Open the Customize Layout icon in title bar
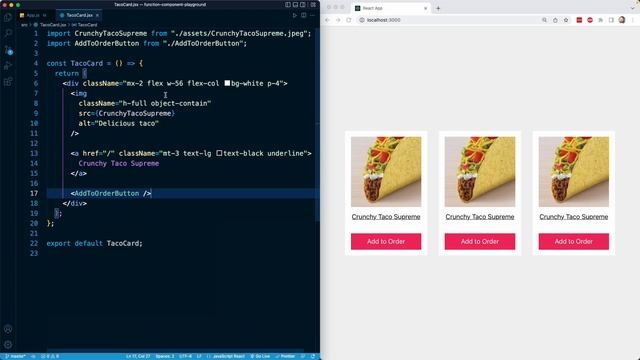The image size is (640, 360). tap(313, 4)
